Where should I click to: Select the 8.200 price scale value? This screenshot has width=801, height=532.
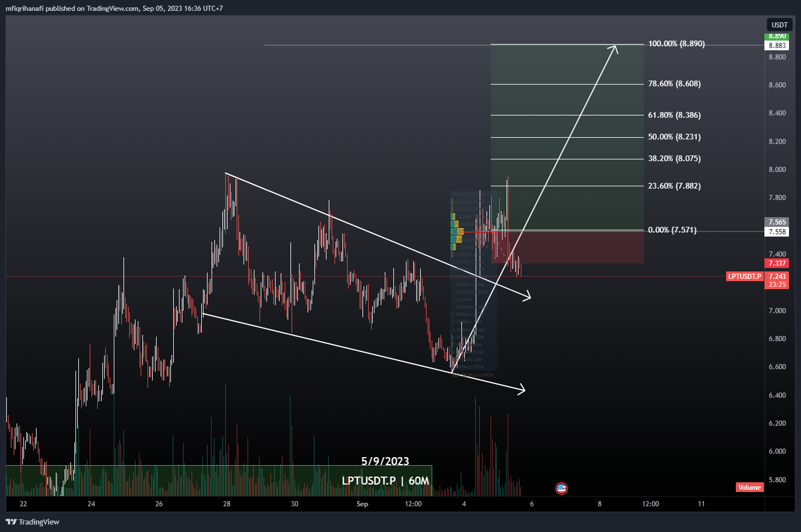tap(777, 142)
